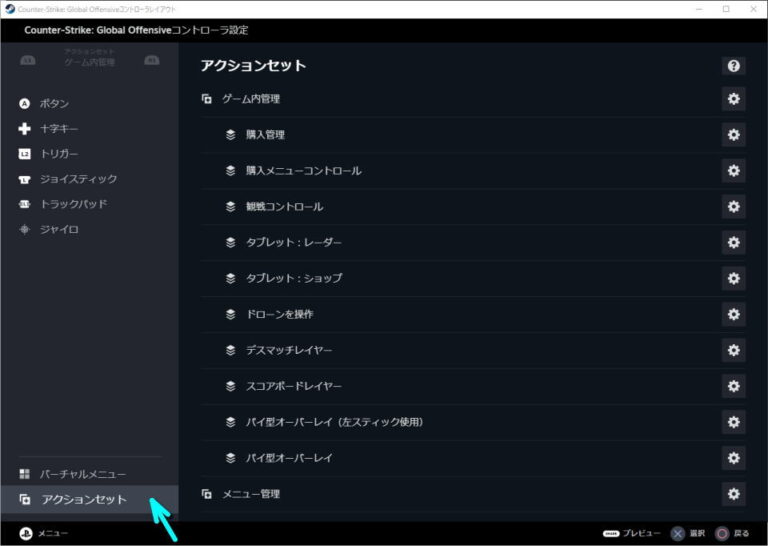Open the ジャイロ settings section
The image size is (768, 546).
[x=90, y=229]
